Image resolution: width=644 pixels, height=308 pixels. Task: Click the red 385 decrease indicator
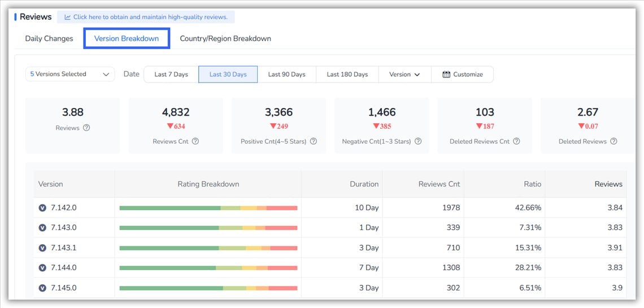click(x=381, y=126)
